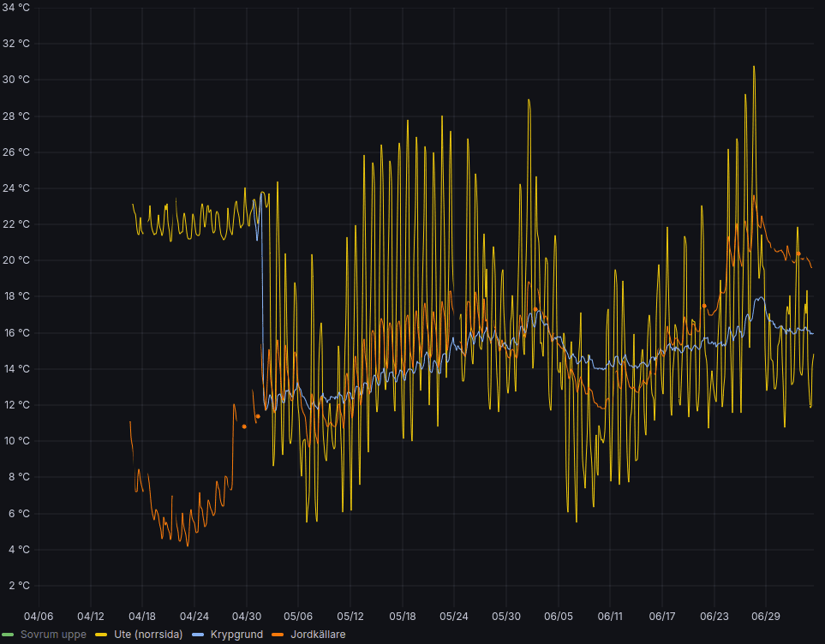The width and height of the screenshot is (825, 644).
Task: Click the 34 °C y-axis label
Action: click(x=16, y=8)
